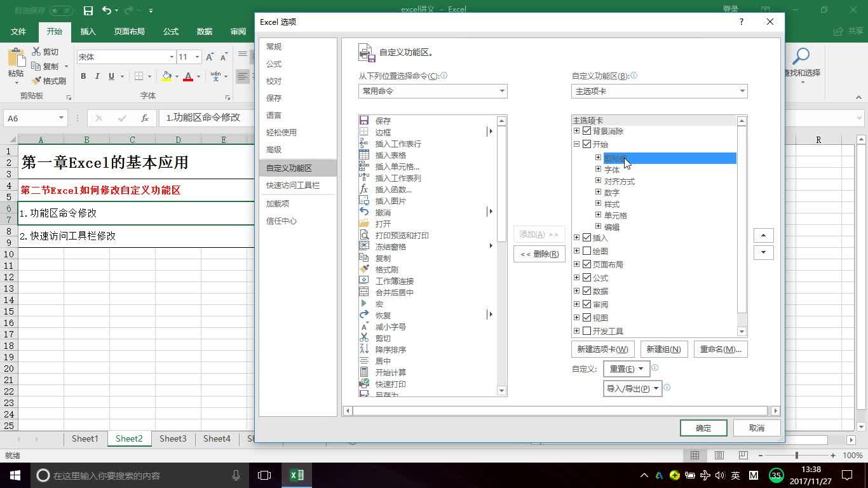Select the 快速访问工具栏 options category
Image resolution: width=868 pixels, height=488 pixels.
298,186
